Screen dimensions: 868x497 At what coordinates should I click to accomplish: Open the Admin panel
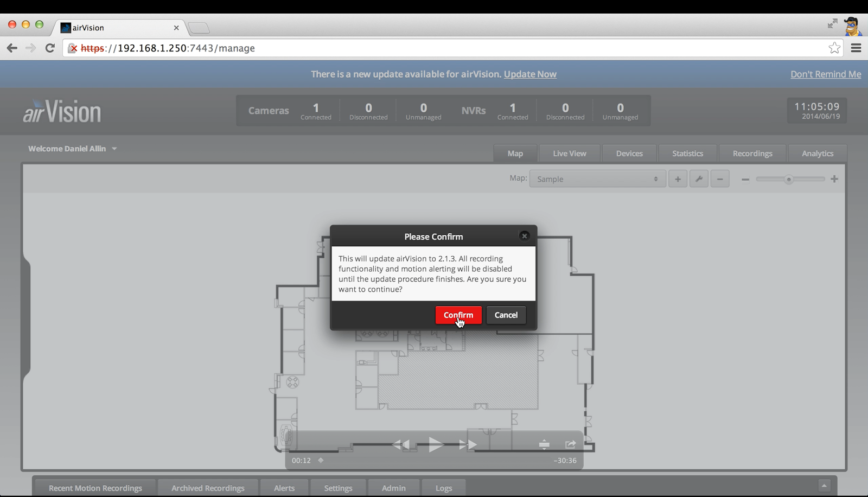tap(394, 488)
